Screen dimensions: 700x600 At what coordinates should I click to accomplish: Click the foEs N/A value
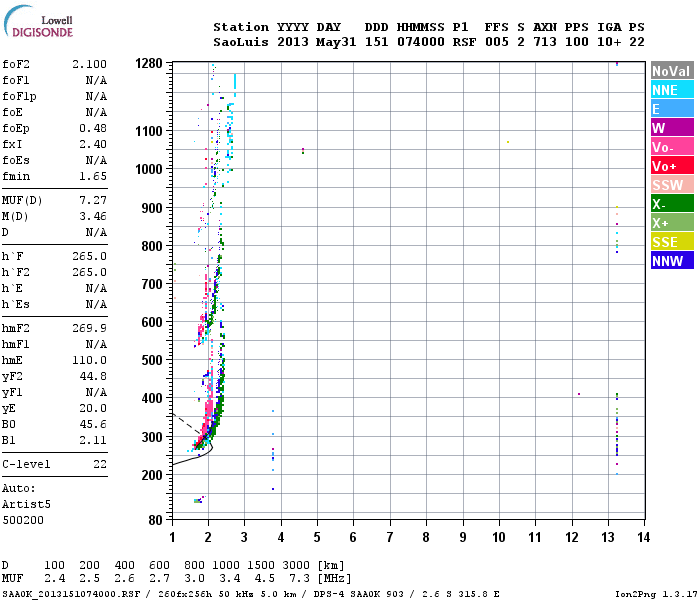96,160
